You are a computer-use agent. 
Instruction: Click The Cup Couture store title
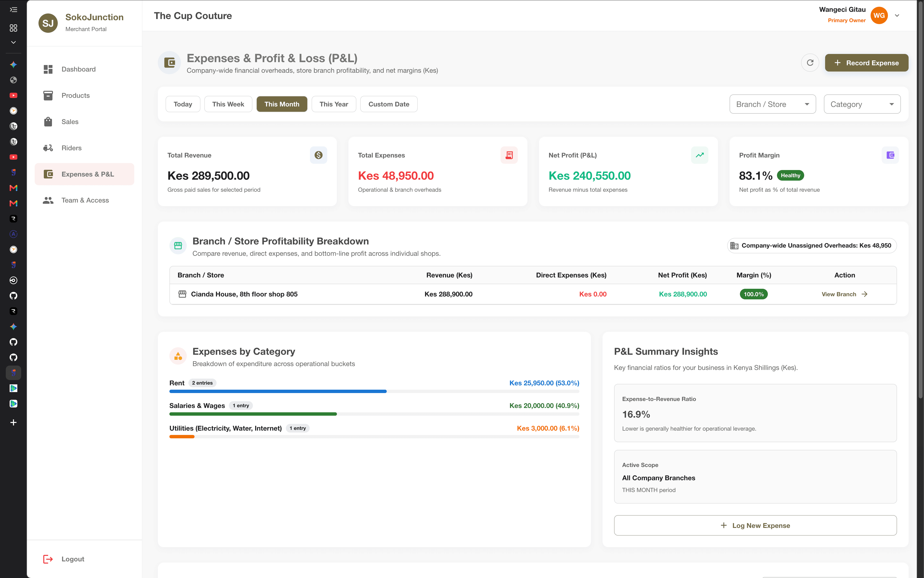(x=193, y=16)
